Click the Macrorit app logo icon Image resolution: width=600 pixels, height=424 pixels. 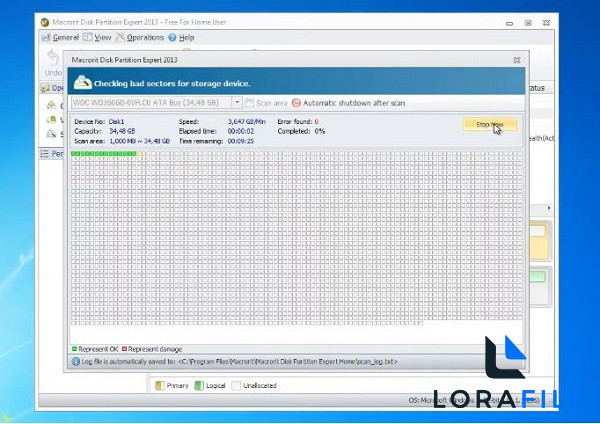(45, 22)
